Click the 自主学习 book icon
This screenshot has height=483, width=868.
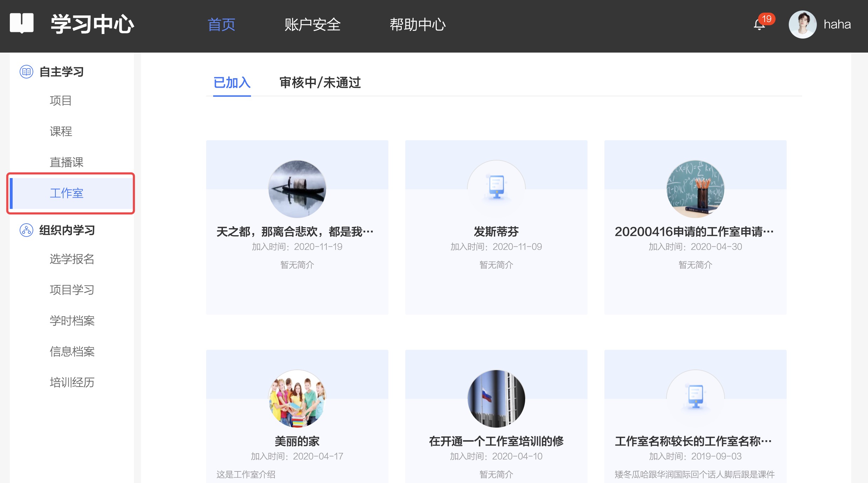pos(26,72)
